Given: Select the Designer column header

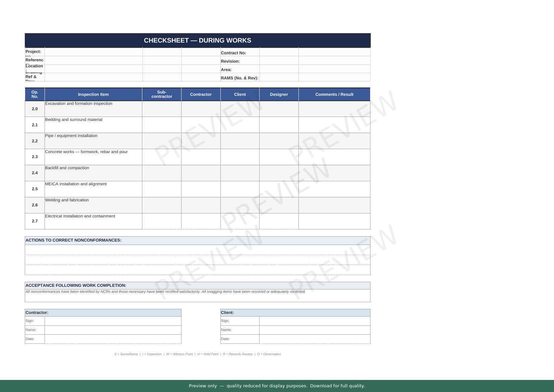Looking at the screenshot, I should [x=279, y=94].
